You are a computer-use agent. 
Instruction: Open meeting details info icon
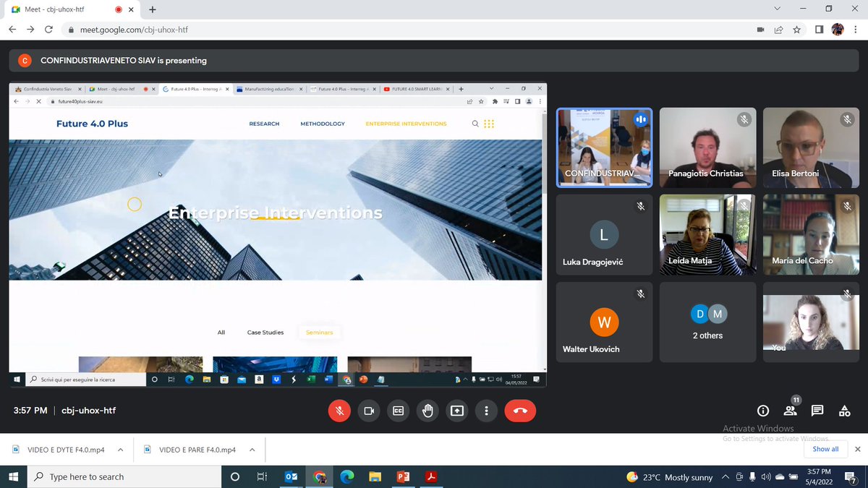point(762,411)
